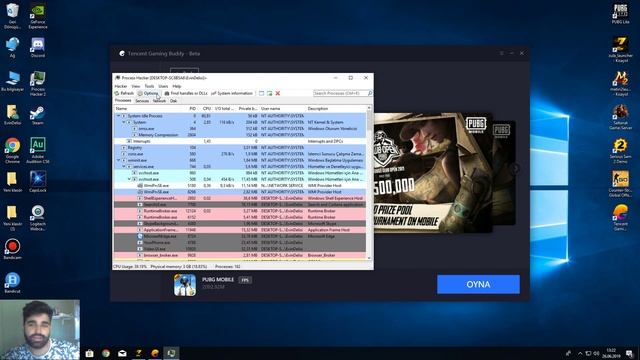
Task: Click Mail icon in the taskbar
Action: [x=122, y=353]
